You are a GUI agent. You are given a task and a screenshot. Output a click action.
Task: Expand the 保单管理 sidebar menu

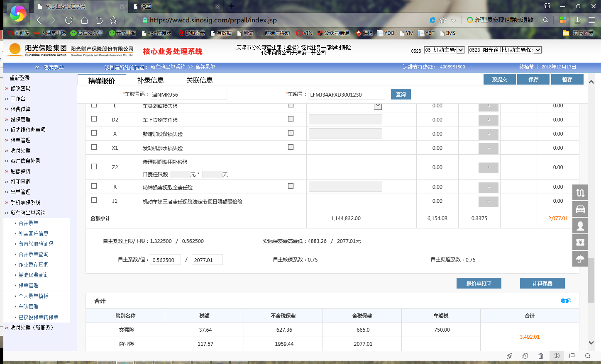pyautogui.click(x=20, y=140)
